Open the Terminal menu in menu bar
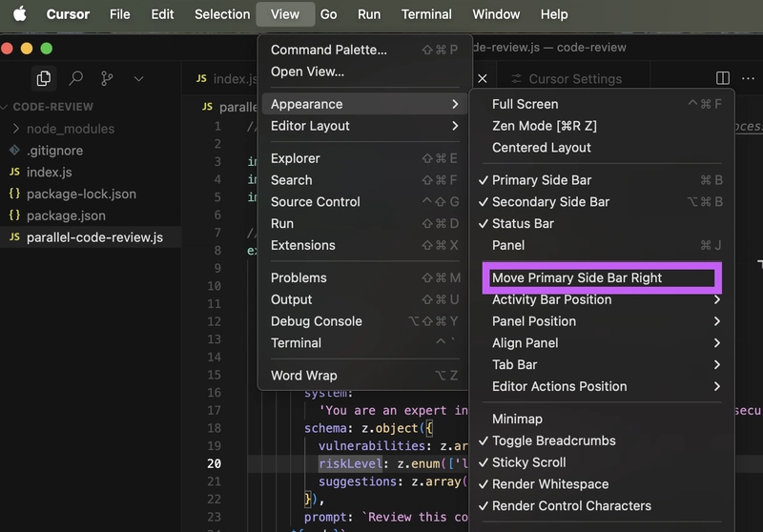This screenshot has height=532, width=763. pyautogui.click(x=426, y=14)
